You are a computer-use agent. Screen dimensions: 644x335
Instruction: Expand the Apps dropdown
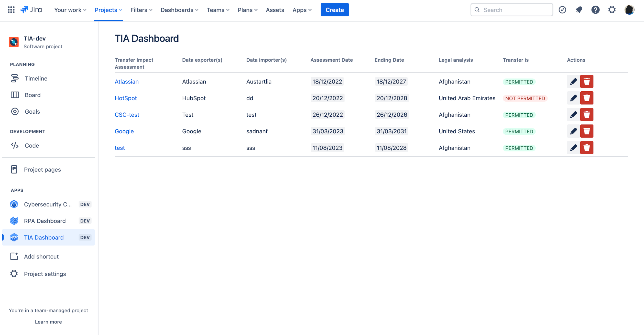tap(302, 10)
